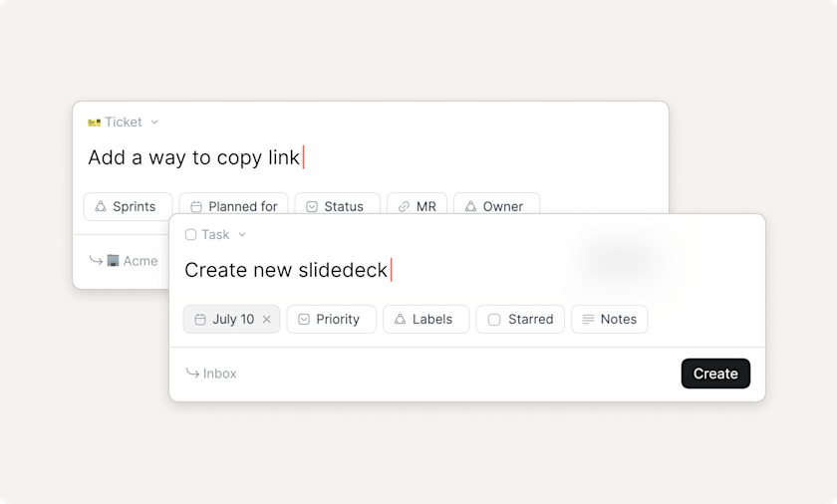Select the Inbox destination
The height and width of the screenshot is (504, 837).
211,374
